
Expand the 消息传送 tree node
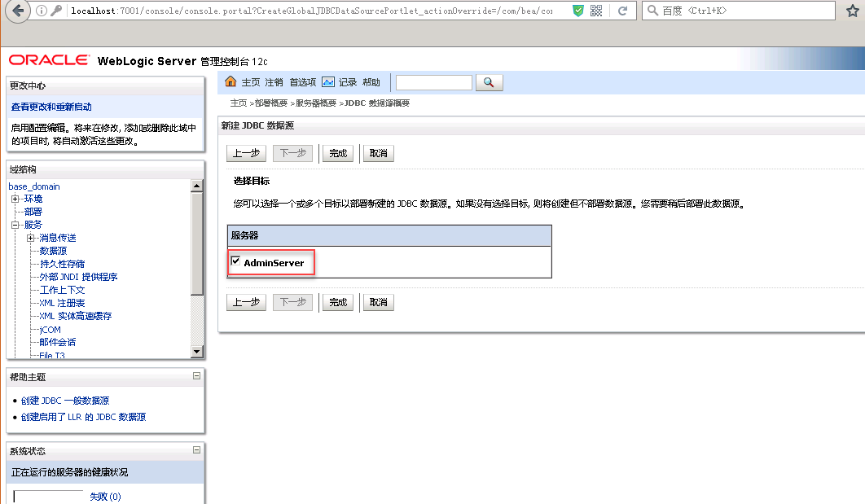pos(30,238)
